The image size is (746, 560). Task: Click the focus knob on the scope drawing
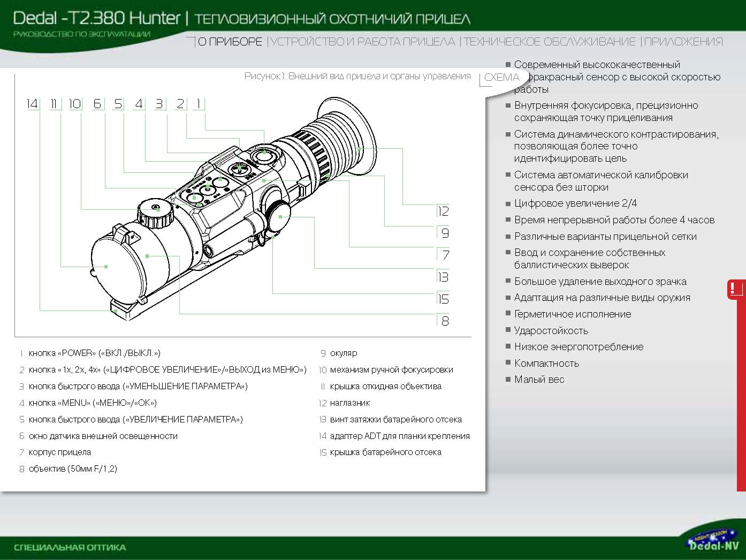coord(156,213)
